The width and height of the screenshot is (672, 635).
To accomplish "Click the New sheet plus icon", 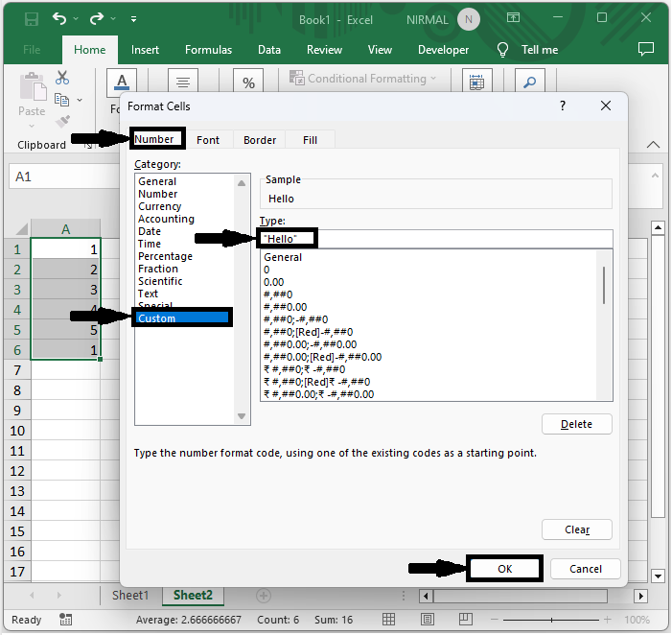I will 263,595.
